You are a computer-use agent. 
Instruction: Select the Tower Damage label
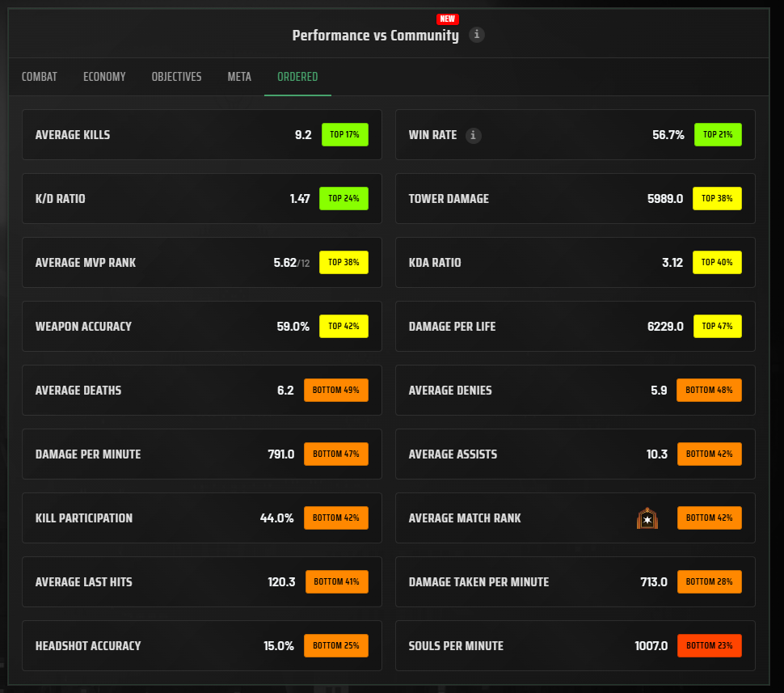coord(449,199)
